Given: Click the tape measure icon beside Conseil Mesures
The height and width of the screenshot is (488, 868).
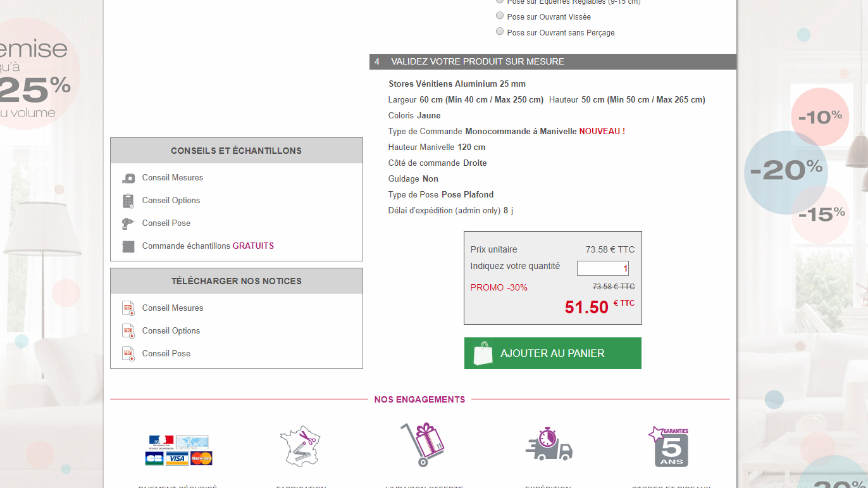Looking at the screenshot, I should click(128, 178).
